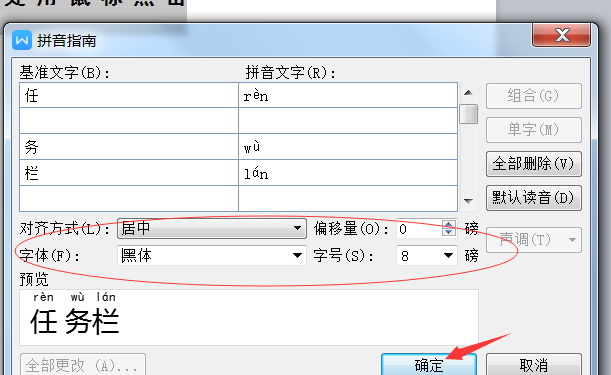Click 默认读音(D) button
Image resolution: width=611 pixels, height=375 pixels.
533,198
